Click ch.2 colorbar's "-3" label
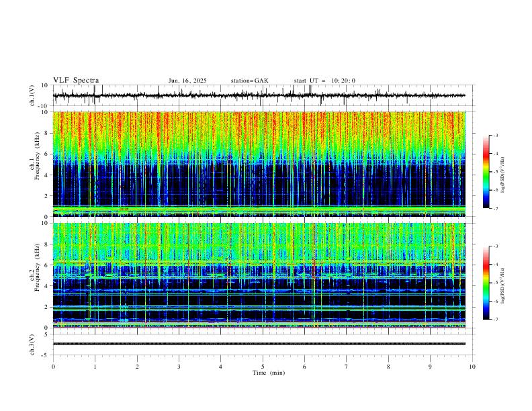The width and height of the screenshot is (532, 411). (495, 246)
